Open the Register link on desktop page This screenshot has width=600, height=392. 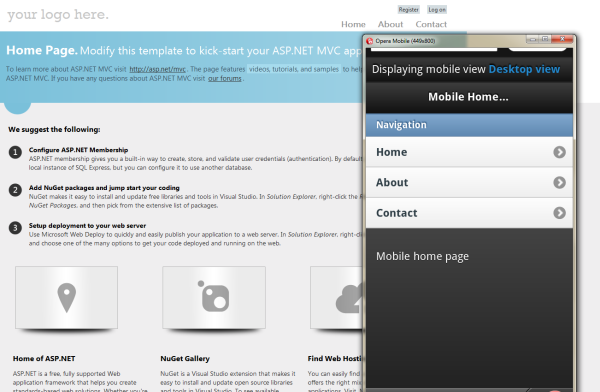[x=409, y=10]
